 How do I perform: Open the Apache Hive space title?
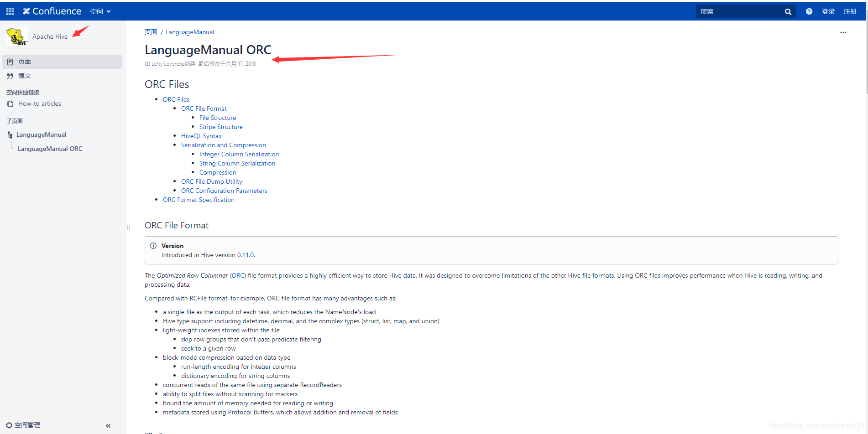click(50, 36)
